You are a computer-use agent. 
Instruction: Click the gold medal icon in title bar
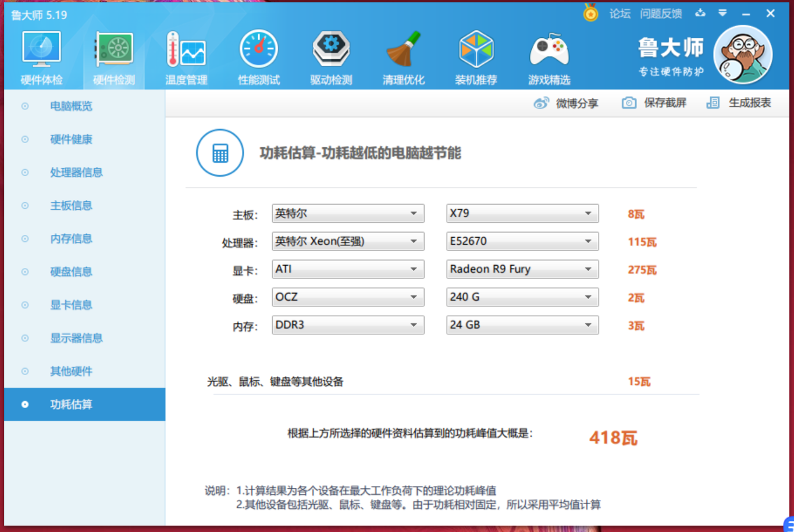point(590,13)
